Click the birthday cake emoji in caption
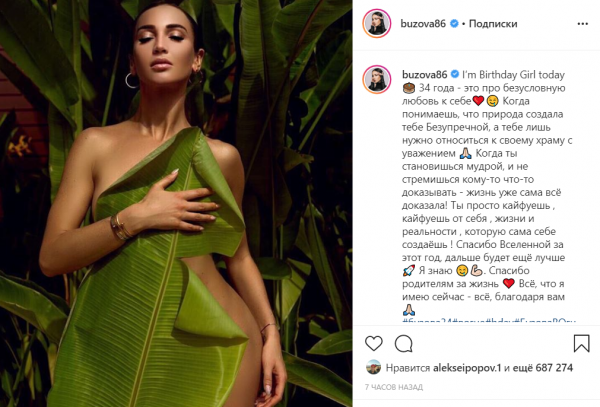This screenshot has width=600, height=407. pyautogui.click(x=409, y=88)
